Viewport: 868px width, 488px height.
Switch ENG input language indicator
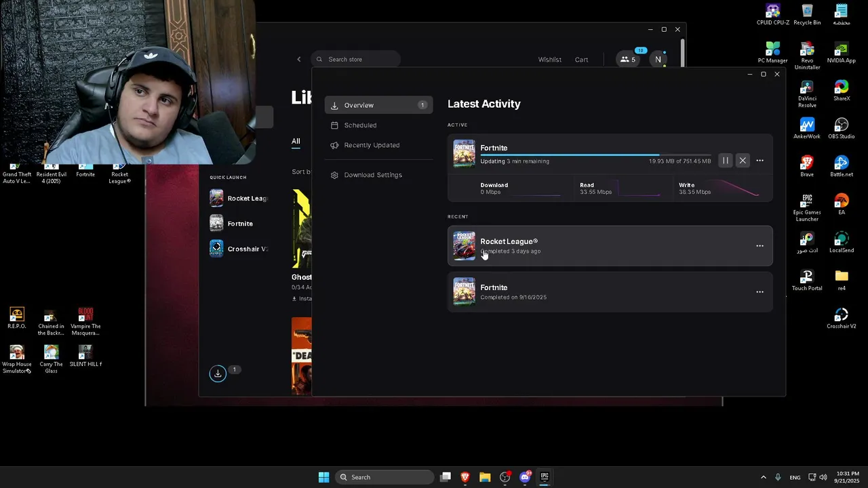pos(795,477)
